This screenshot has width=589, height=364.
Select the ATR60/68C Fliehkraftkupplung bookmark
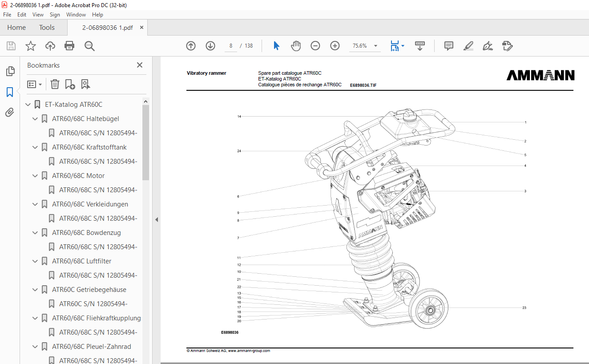click(96, 318)
